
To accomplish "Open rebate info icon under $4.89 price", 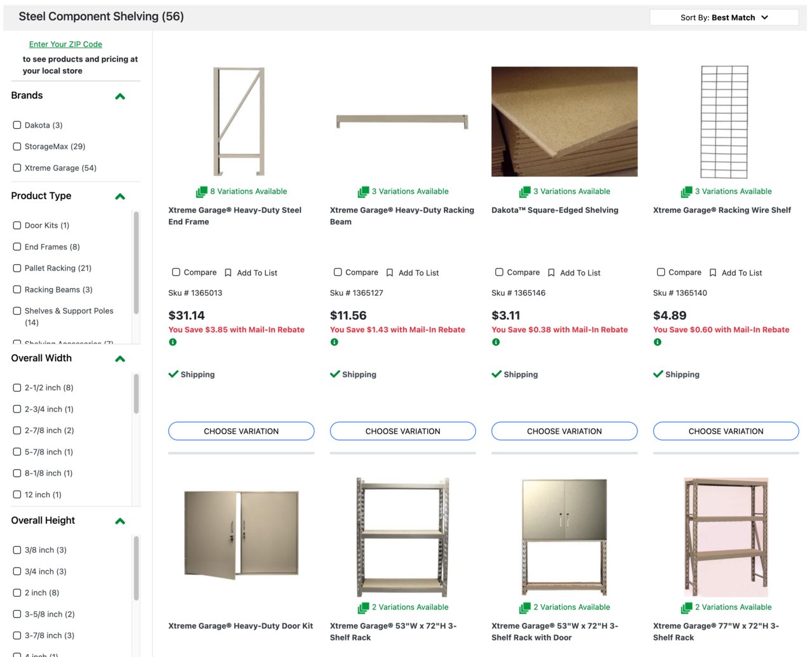I will (658, 342).
